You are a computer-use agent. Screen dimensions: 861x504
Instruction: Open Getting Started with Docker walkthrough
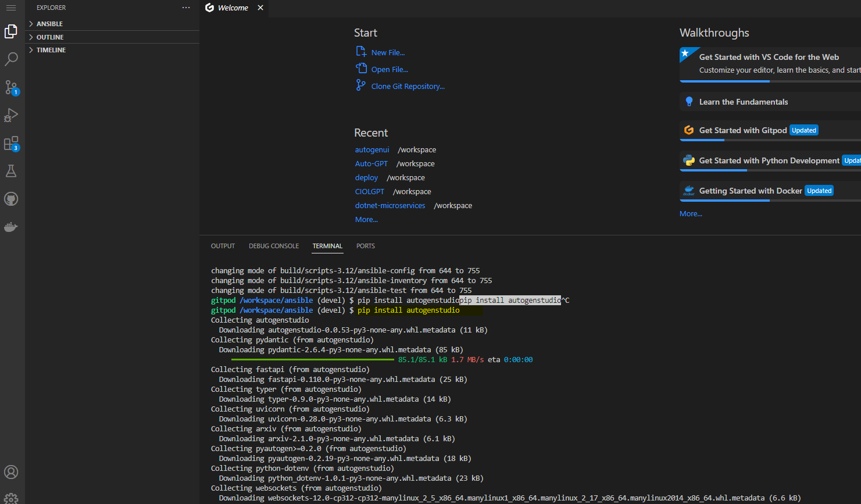770,191
